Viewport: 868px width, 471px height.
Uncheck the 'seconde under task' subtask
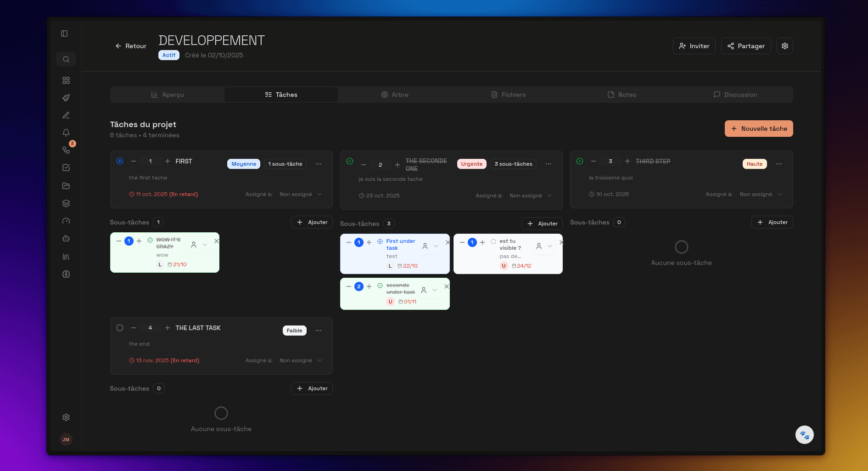[x=380, y=286]
